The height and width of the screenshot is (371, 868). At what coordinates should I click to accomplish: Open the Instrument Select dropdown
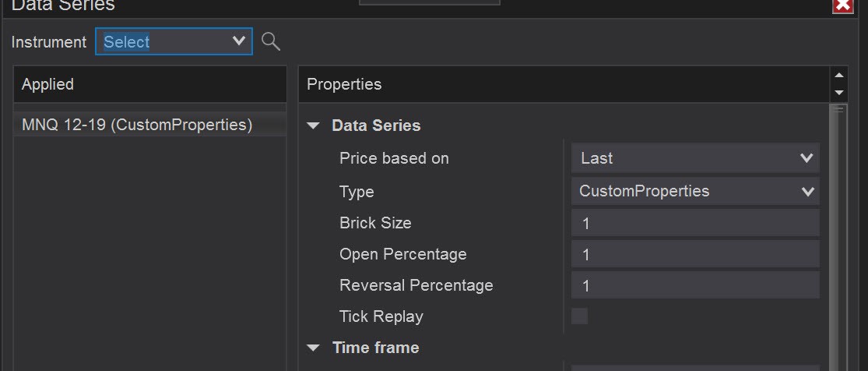(x=174, y=42)
